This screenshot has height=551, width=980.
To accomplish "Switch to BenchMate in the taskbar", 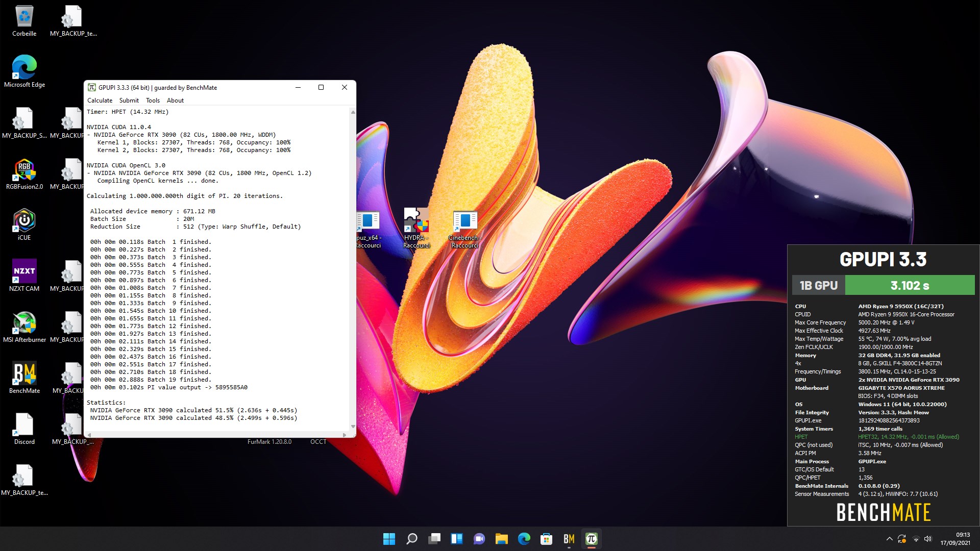I will click(569, 539).
